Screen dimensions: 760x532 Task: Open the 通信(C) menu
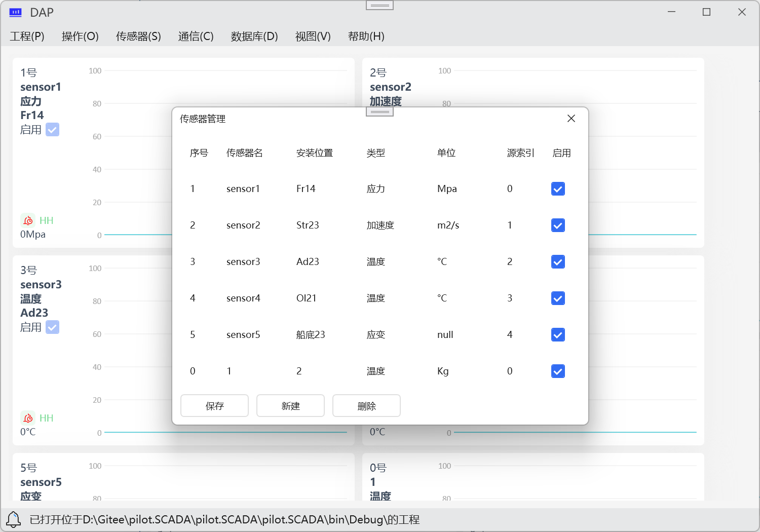coord(196,36)
